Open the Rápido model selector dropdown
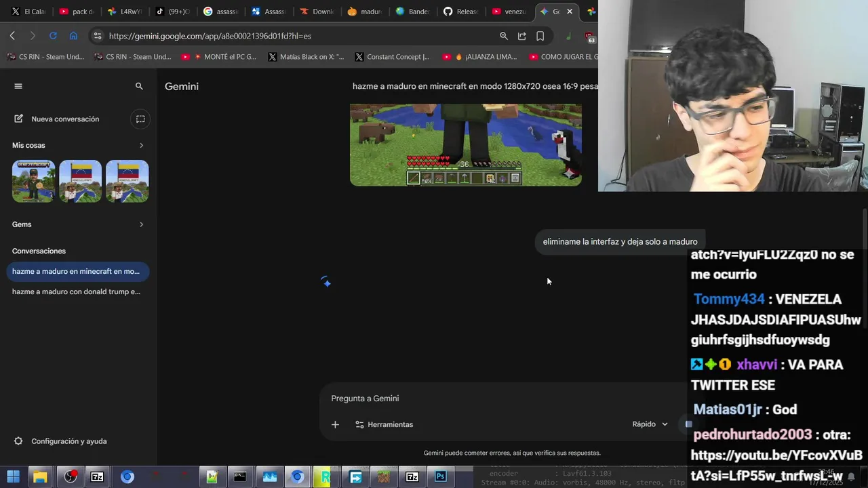868x488 pixels. 650,424
